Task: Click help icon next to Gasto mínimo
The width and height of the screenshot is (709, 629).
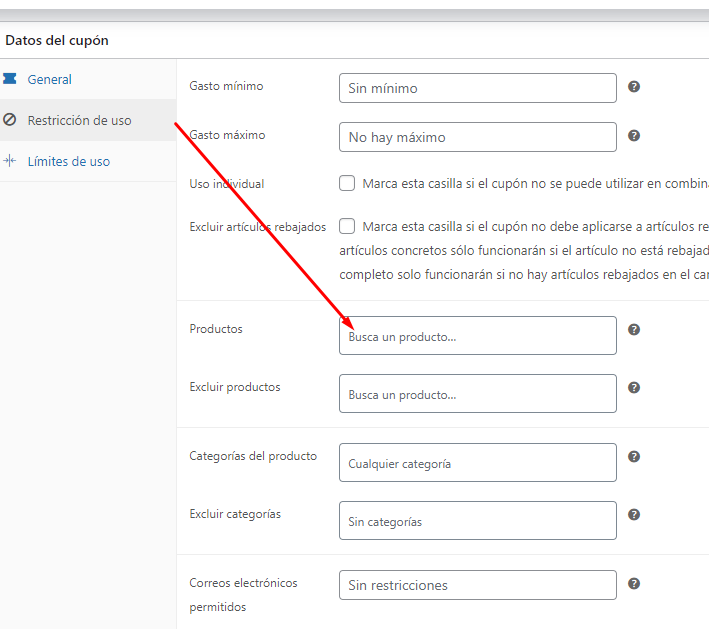Action: click(x=634, y=87)
